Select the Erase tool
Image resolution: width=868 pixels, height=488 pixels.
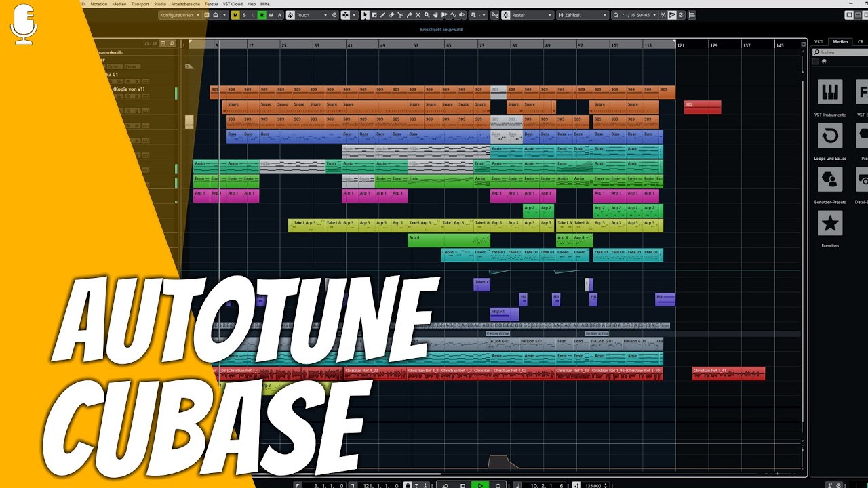coord(392,15)
